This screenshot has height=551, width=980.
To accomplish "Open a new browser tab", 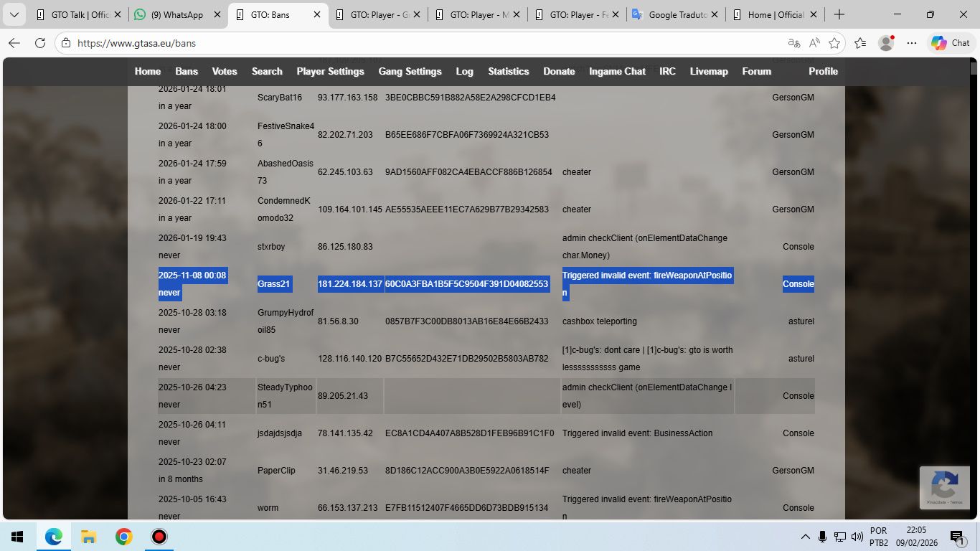I will click(x=839, y=14).
